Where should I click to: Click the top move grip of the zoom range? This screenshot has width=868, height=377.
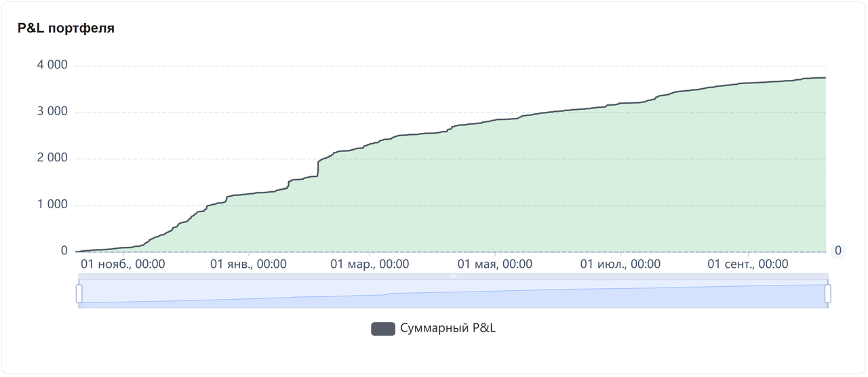tap(454, 276)
